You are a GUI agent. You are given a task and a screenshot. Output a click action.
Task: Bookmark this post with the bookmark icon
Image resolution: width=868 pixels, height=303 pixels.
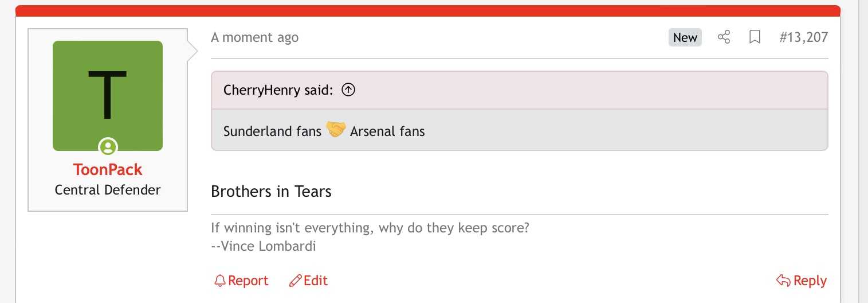(x=755, y=38)
